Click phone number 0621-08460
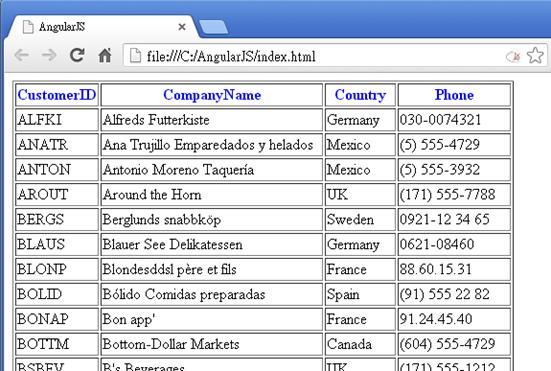The width and height of the screenshot is (551, 371). pyautogui.click(x=454, y=245)
